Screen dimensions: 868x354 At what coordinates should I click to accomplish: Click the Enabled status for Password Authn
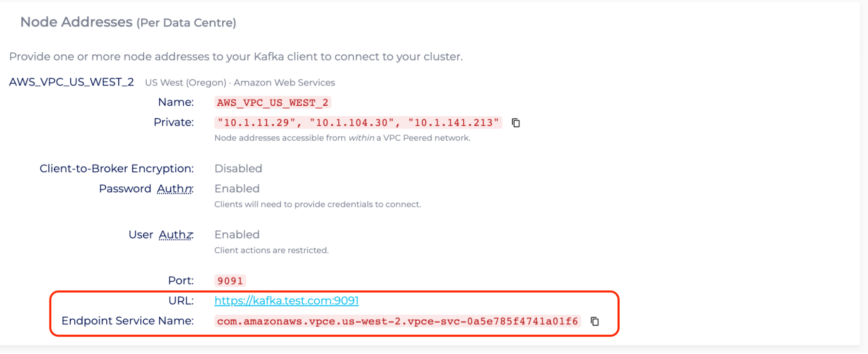click(x=237, y=189)
